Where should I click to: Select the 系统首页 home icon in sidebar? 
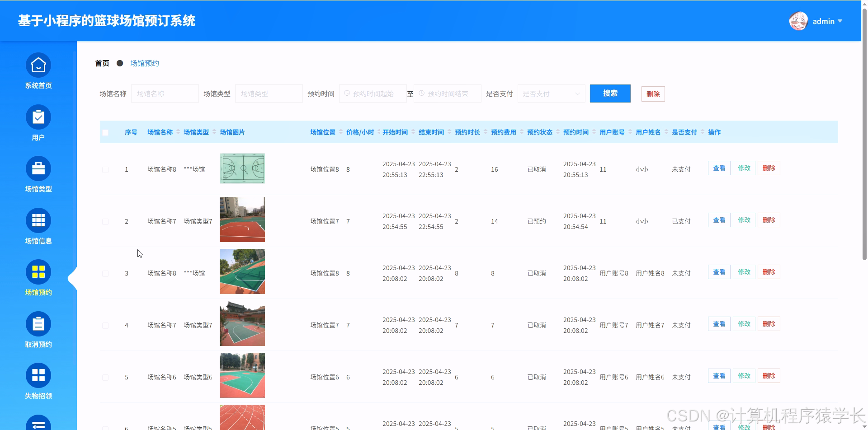[38, 65]
